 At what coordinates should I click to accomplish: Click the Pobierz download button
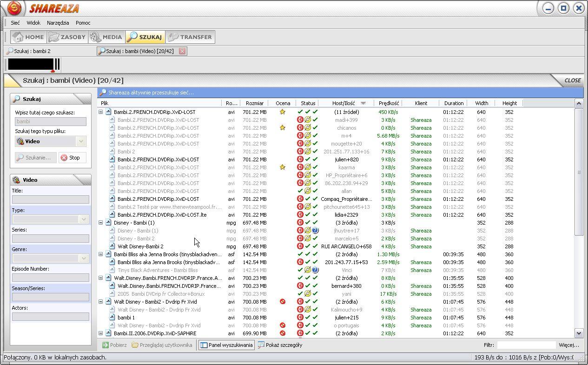tap(114, 345)
